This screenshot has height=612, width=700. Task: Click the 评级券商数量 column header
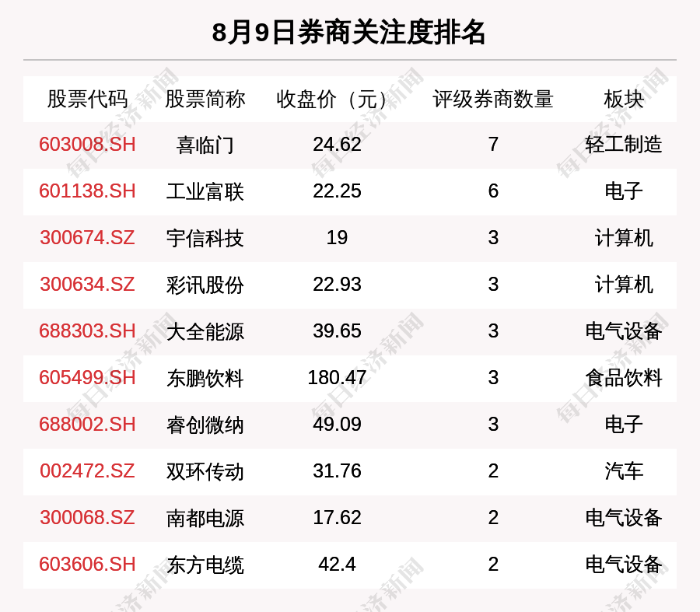[x=493, y=99]
